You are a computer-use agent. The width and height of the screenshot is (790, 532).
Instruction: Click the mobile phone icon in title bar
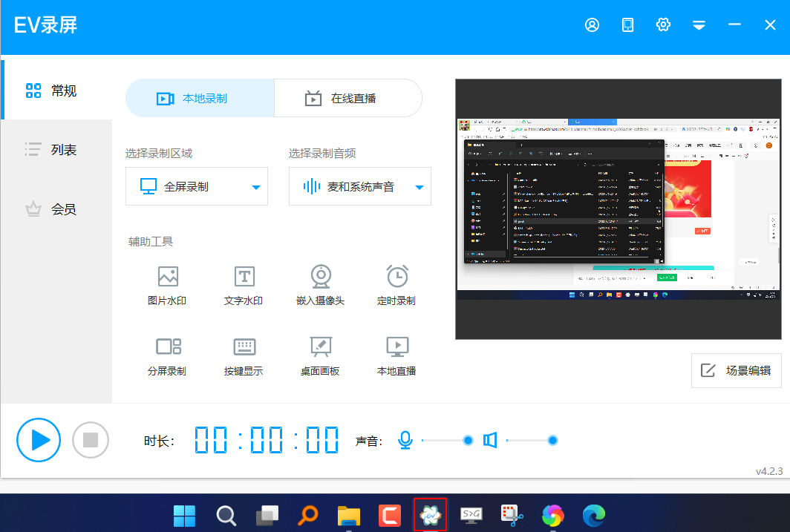628,24
